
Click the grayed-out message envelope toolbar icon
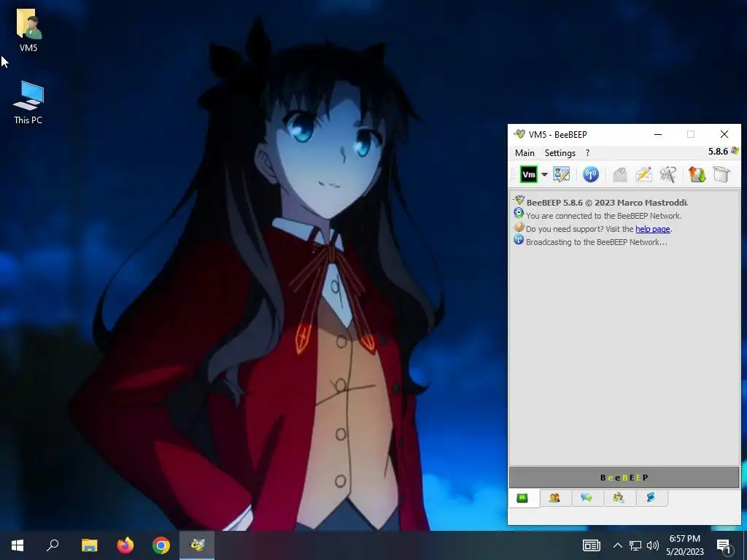(619, 174)
